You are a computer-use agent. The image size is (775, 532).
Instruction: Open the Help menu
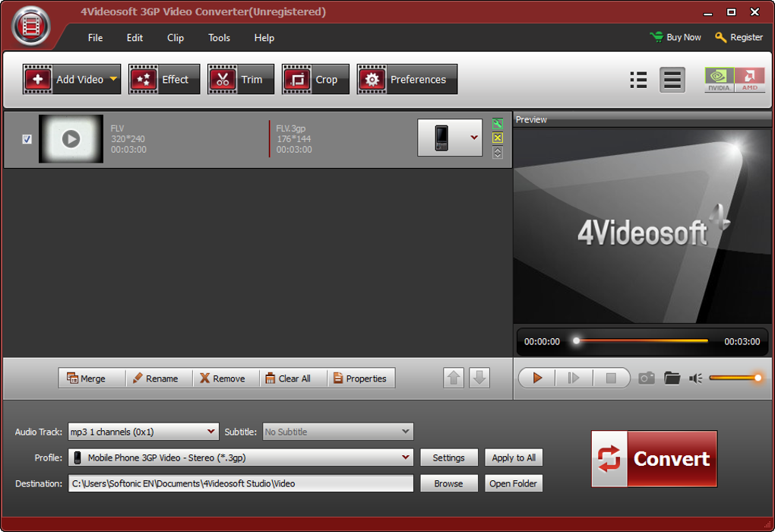point(264,37)
